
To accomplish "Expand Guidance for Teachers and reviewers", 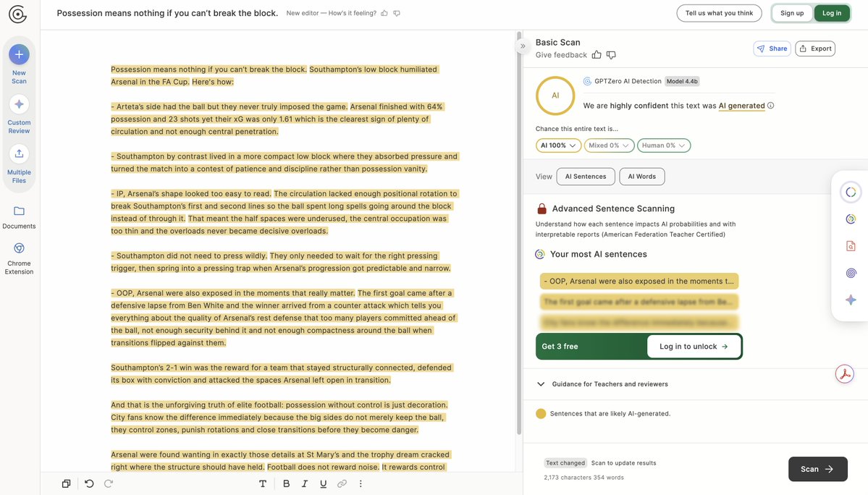I will [x=603, y=384].
